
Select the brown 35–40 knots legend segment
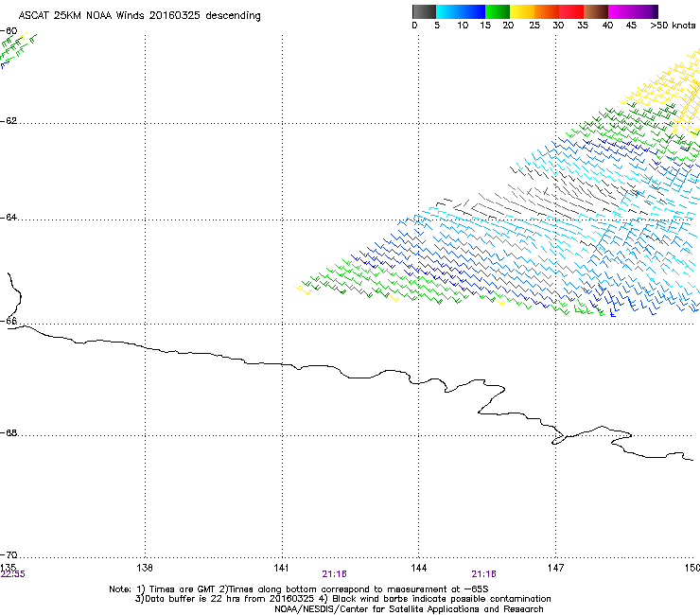[x=596, y=11]
